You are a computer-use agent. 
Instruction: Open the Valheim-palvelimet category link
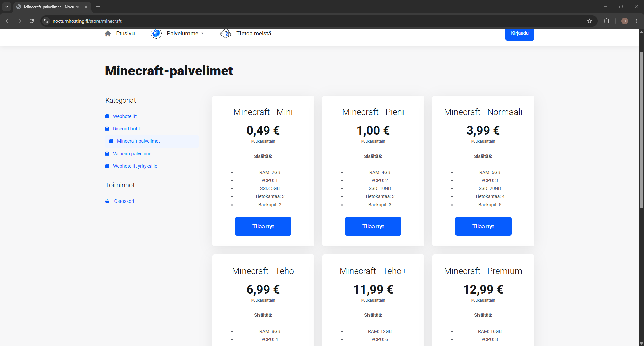tap(133, 154)
